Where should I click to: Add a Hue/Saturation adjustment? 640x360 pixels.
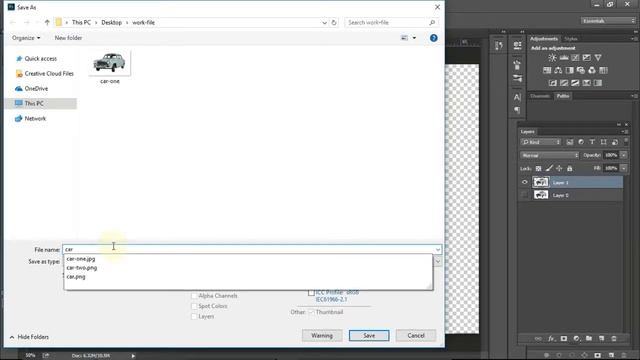point(547,70)
